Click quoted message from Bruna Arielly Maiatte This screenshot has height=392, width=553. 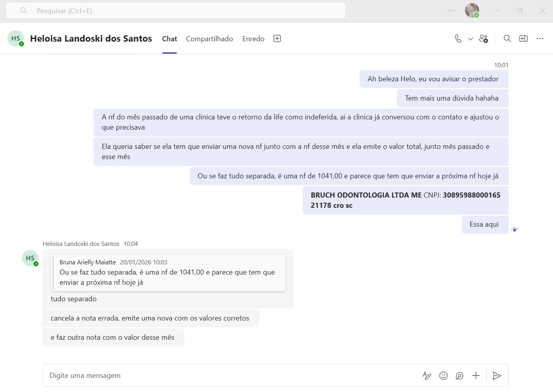pos(168,273)
